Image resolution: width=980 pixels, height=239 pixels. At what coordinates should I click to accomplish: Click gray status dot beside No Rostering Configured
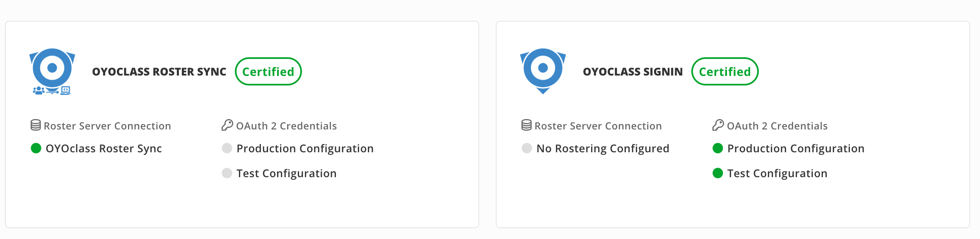(527, 148)
